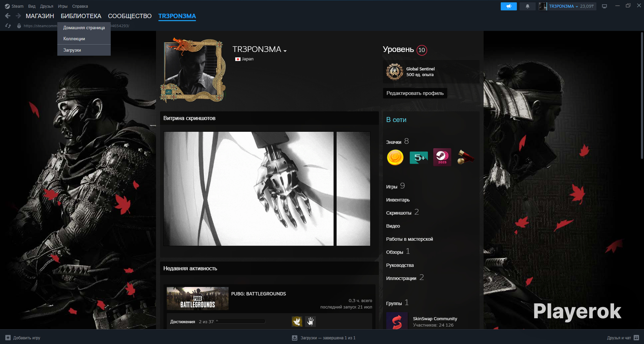Go forward with the right arrow

pos(18,16)
